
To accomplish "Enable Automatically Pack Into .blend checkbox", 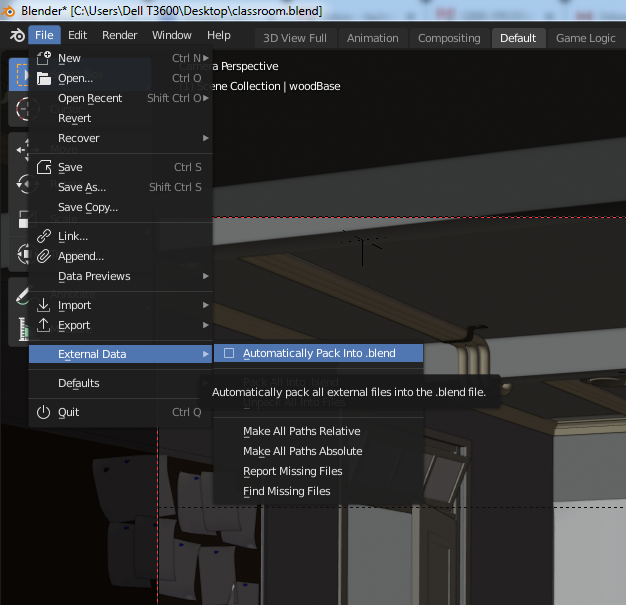I will click(x=229, y=353).
